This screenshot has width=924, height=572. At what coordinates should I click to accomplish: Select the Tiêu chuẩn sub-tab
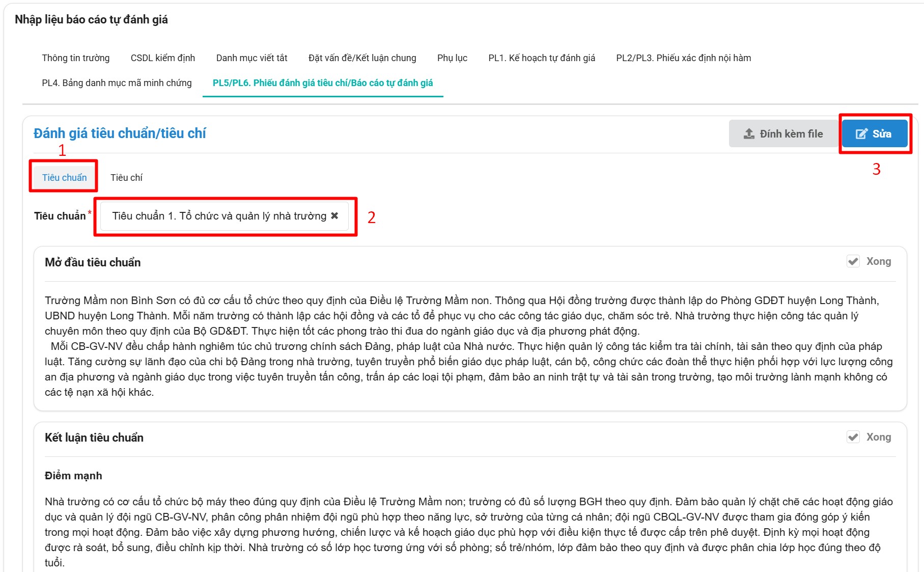(64, 178)
